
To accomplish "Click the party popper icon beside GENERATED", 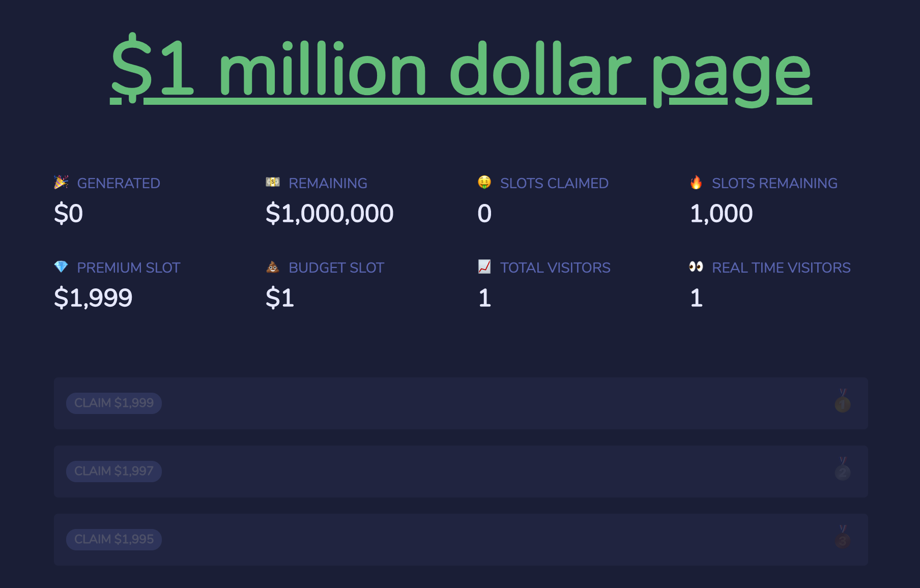I will pos(61,182).
